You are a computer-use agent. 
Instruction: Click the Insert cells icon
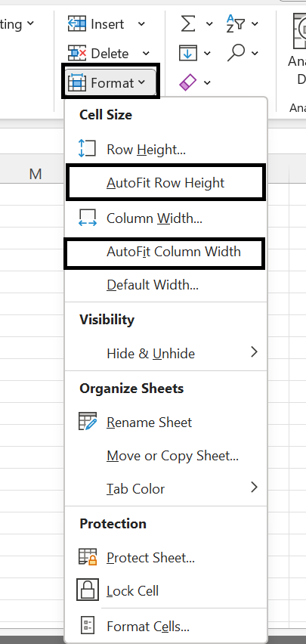[77, 24]
